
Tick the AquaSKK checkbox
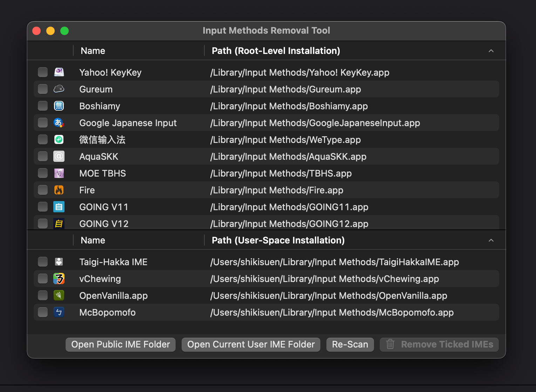pyautogui.click(x=43, y=156)
